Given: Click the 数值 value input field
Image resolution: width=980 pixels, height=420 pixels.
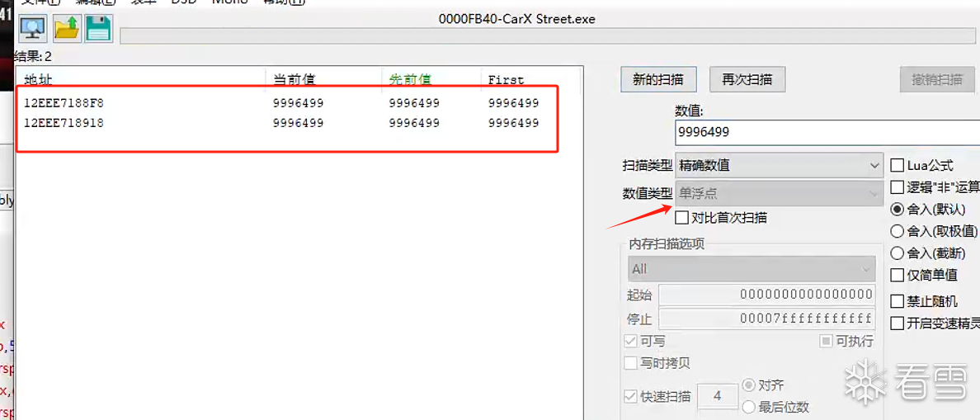Looking at the screenshot, I should click(827, 133).
